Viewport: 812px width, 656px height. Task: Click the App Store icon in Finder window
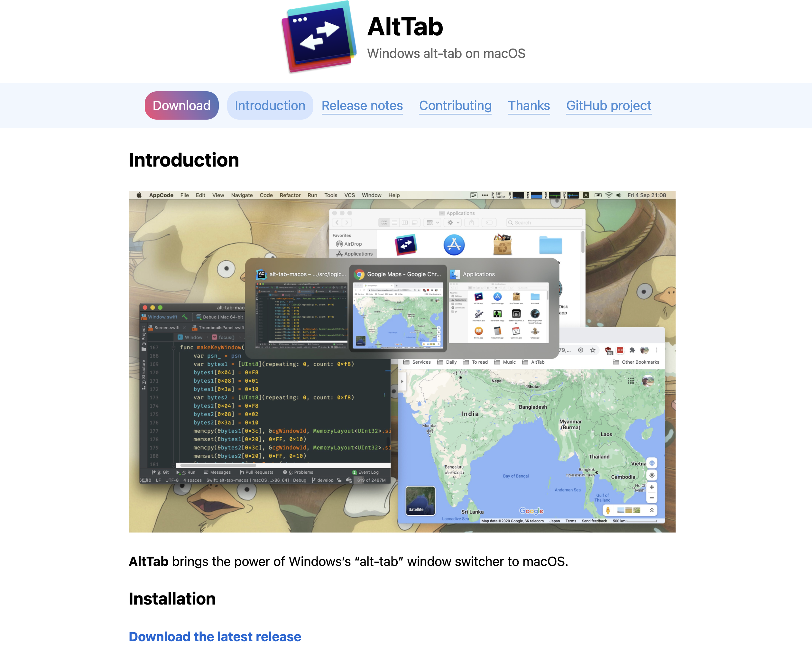point(454,245)
